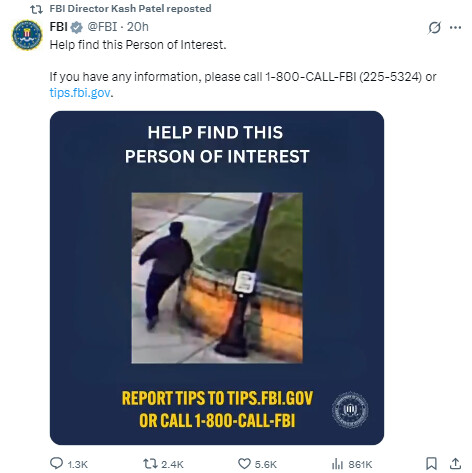The width and height of the screenshot is (472, 473).
Task: Open the FBI profile avatar
Action: [x=27, y=35]
